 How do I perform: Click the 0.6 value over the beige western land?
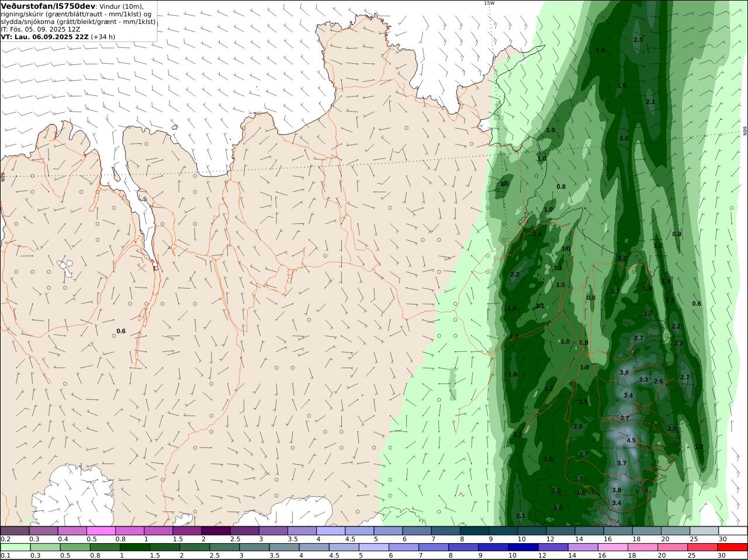[x=121, y=331]
